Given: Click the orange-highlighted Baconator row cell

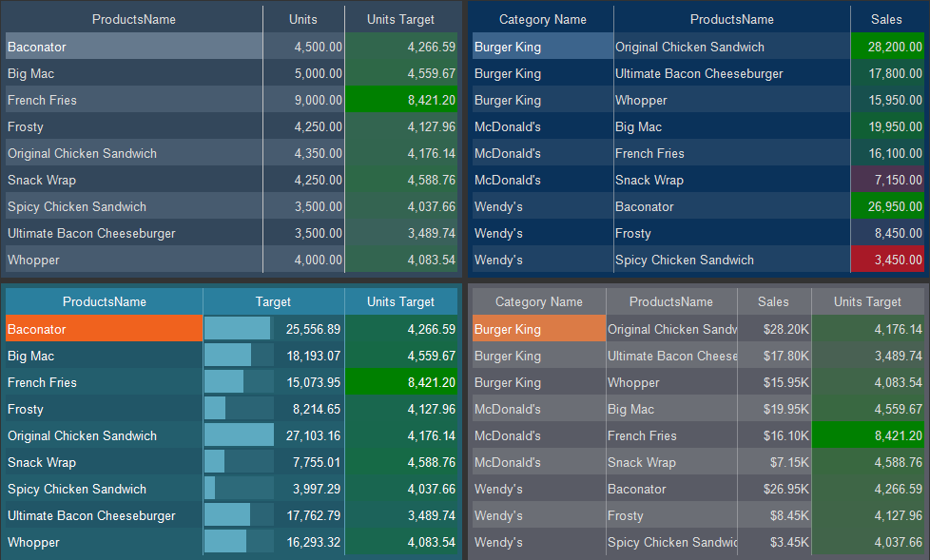Looking at the screenshot, I should tap(104, 329).
